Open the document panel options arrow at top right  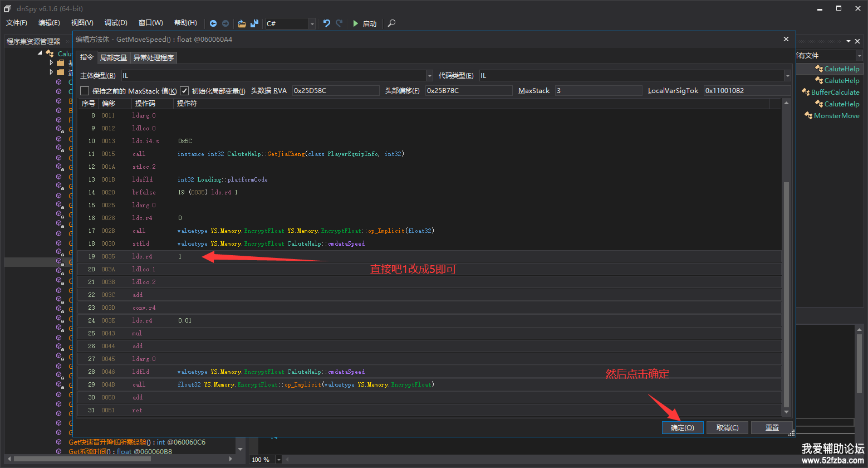pyautogui.click(x=849, y=42)
